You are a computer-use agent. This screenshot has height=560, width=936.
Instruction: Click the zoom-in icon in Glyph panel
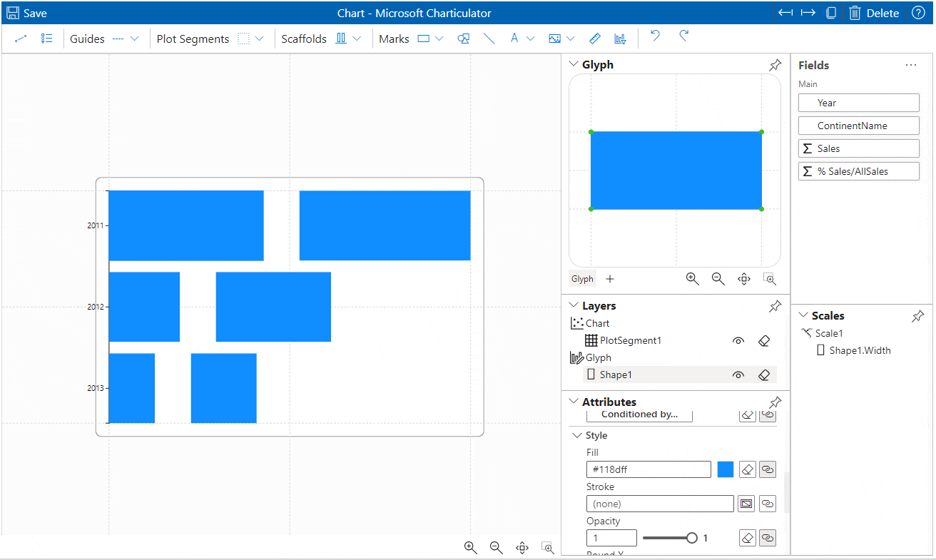692,278
